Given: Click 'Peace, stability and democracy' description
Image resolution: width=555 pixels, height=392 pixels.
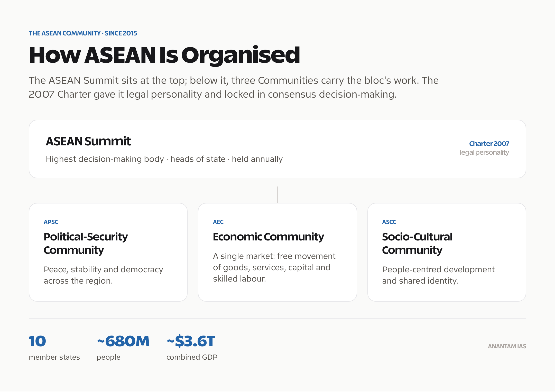Looking at the screenshot, I should 103,275.
